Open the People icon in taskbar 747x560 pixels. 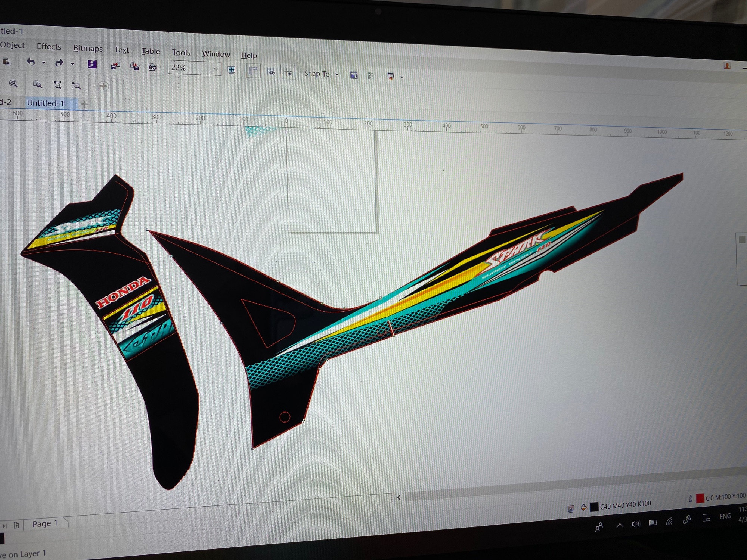click(599, 527)
